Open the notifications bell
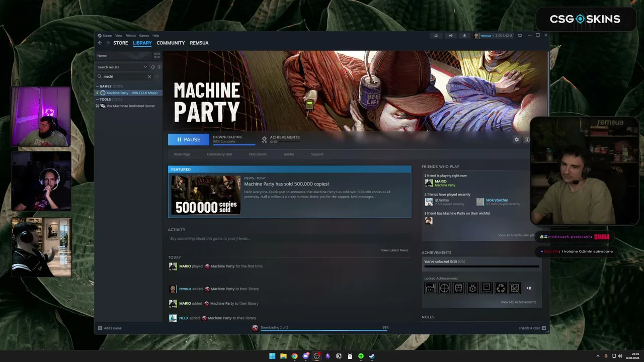This screenshot has width=644, height=362. pyautogui.click(x=464, y=36)
